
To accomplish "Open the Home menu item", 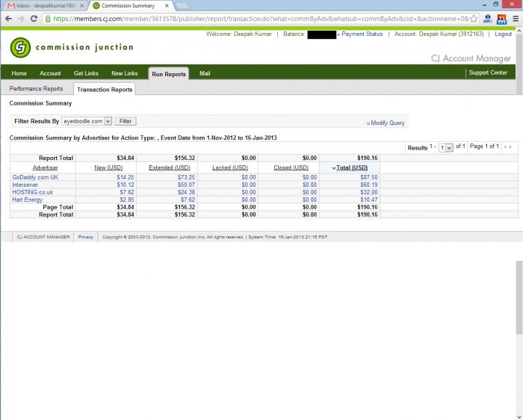I will click(x=19, y=73).
